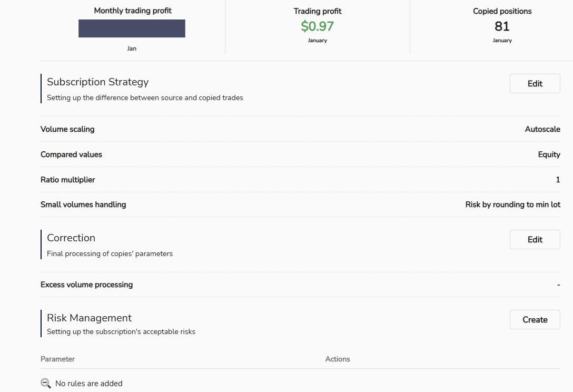The height and width of the screenshot is (392, 573).
Task: Click 'Final processing of copies' parameters' text
Action: (110, 254)
